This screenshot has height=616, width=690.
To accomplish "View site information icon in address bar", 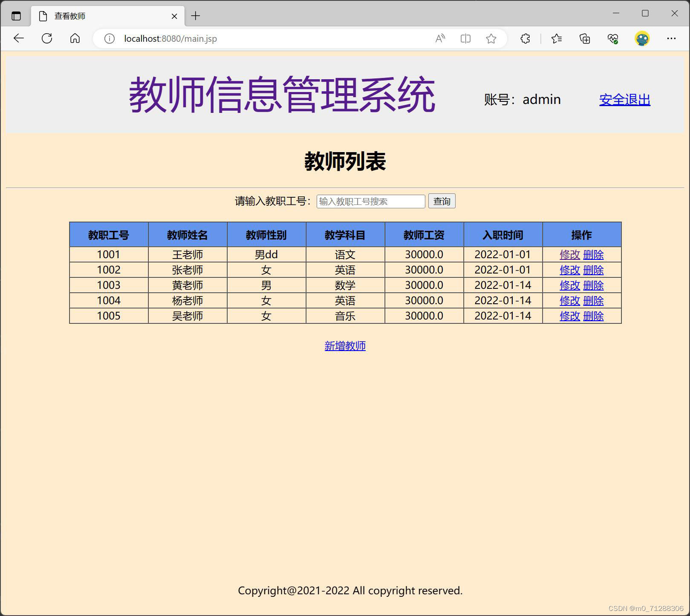I will pyautogui.click(x=109, y=38).
